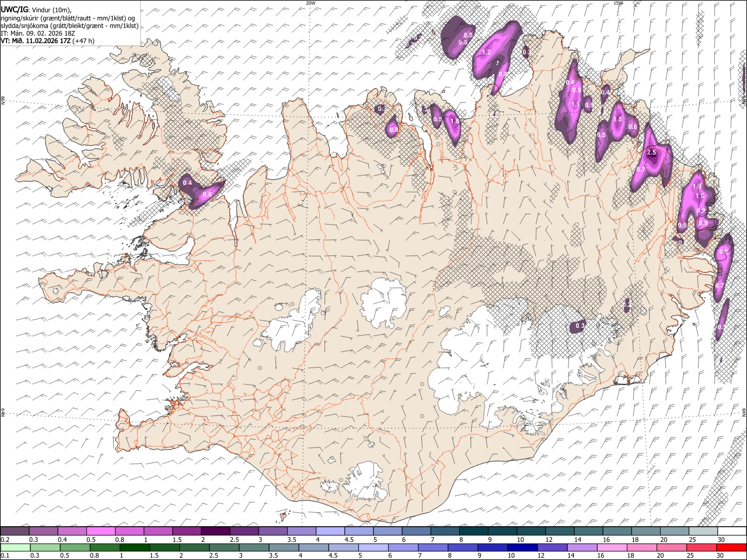Click the 0.2 label in the top legend scale
The image size is (747, 560).
tap(4, 540)
